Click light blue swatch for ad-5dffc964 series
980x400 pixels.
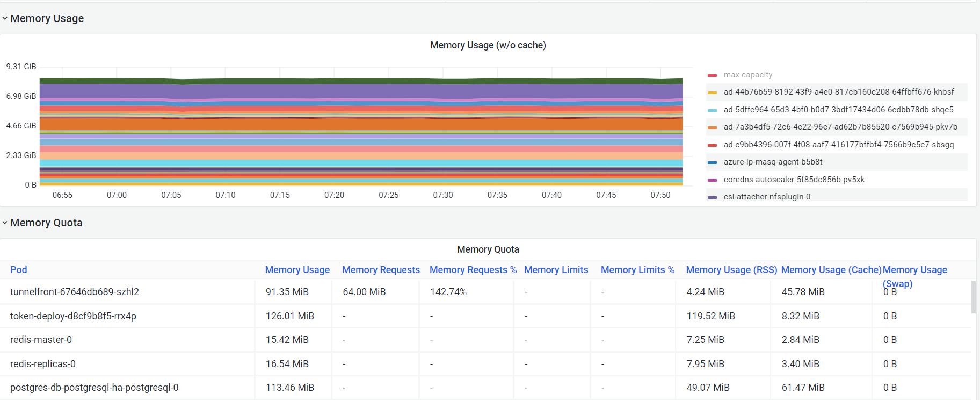pos(713,110)
